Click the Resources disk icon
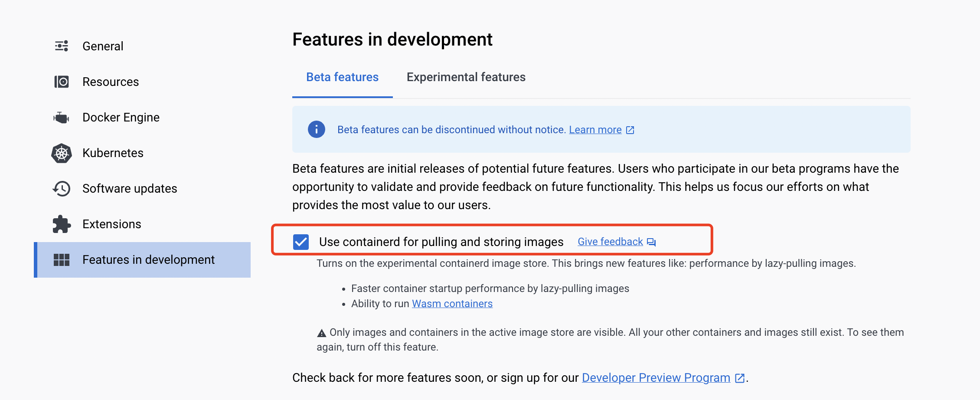The width and height of the screenshot is (980, 400). click(x=62, y=82)
